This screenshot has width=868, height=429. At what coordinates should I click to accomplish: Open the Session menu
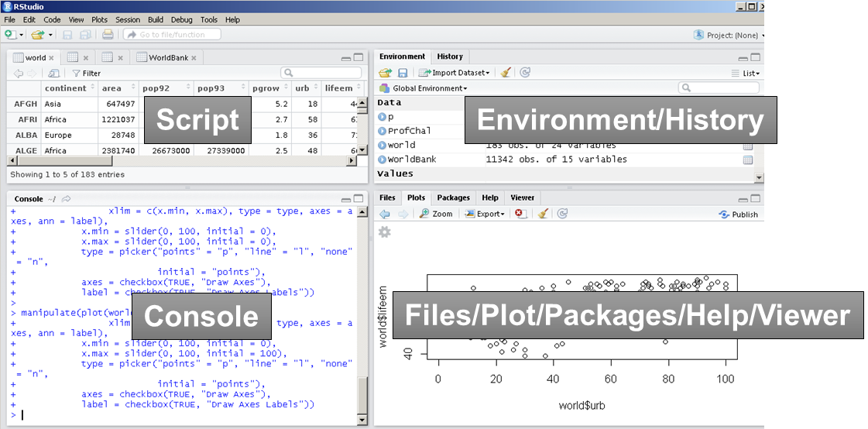click(x=127, y=19)
